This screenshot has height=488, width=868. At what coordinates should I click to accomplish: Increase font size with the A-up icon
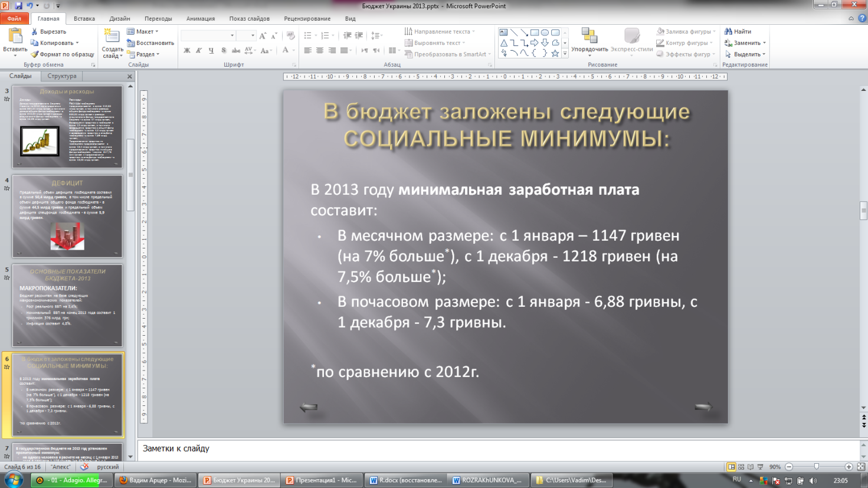(x=263, y=36)
